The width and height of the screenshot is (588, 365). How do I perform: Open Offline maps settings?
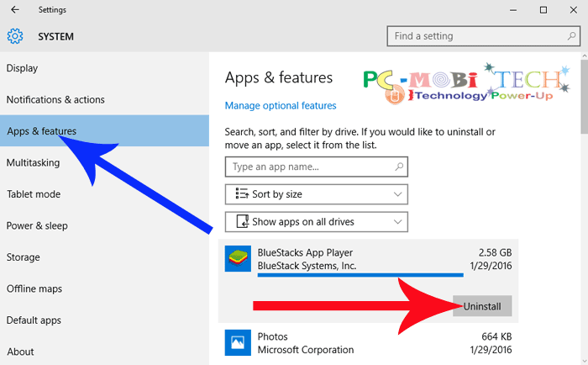(104, 288)
